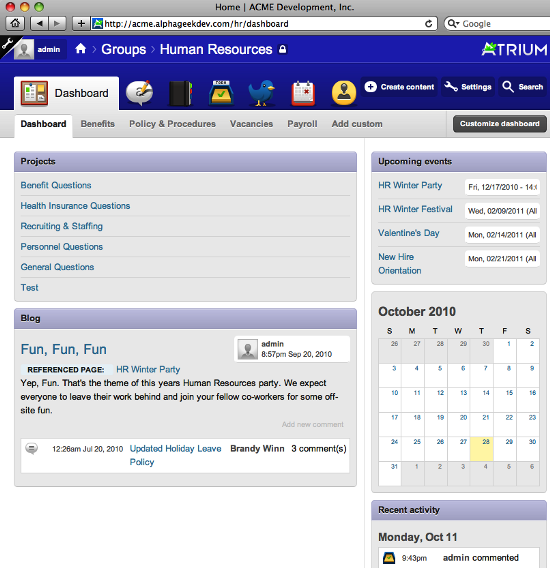The image size is (550, 568).
Task: Select the Dashboard sub-tab
Action: pyautogui.click(x=43, y=125)
